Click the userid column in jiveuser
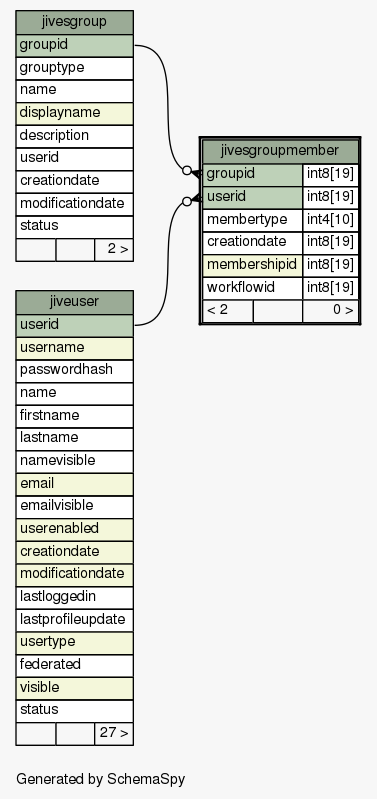 [74, 325]
